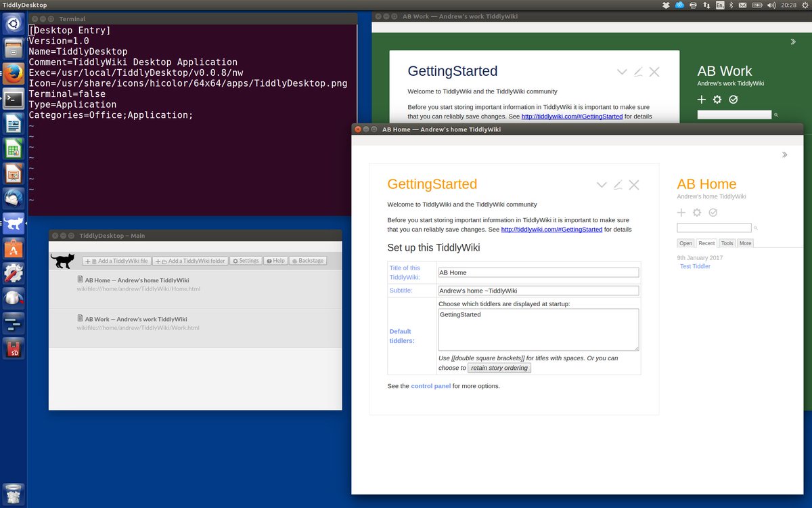Viewport: 812px width, 508px height.
Task: Create new tiddler plus icon in AB Home sidebar
Action: [681, 213]
